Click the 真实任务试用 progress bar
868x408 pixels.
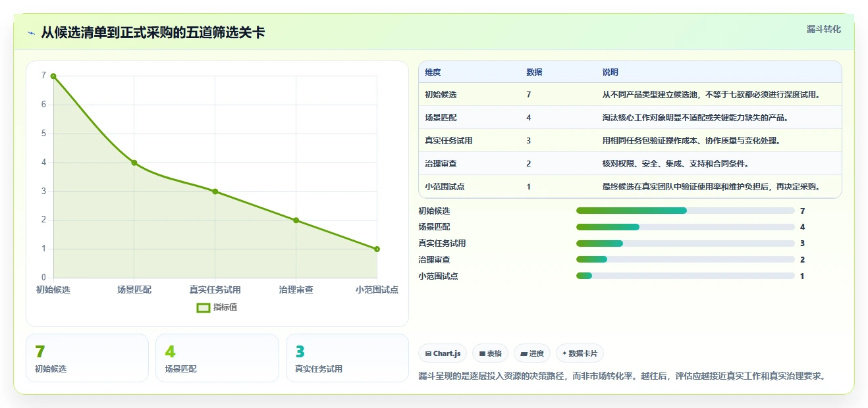[x=686, y=243]
